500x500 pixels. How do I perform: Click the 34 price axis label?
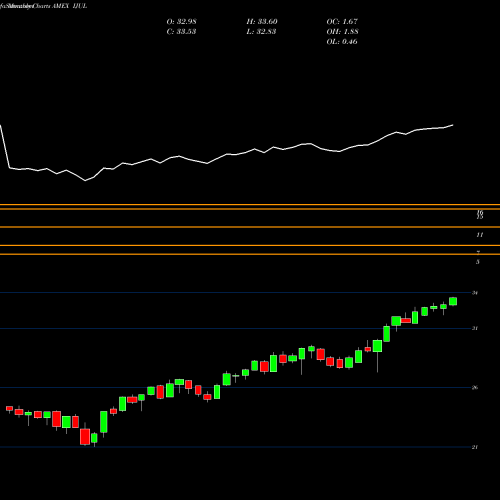pyautogui.click(x=475, y=293)
